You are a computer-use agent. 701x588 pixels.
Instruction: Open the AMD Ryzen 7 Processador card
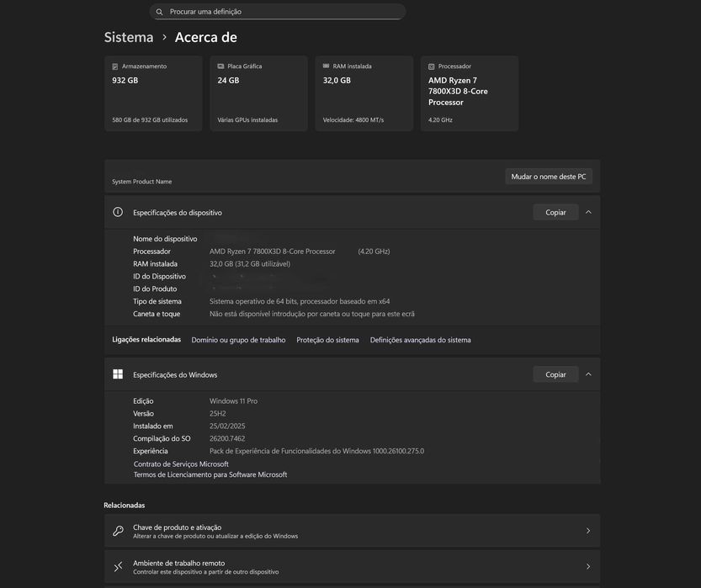tap(470, 93)
